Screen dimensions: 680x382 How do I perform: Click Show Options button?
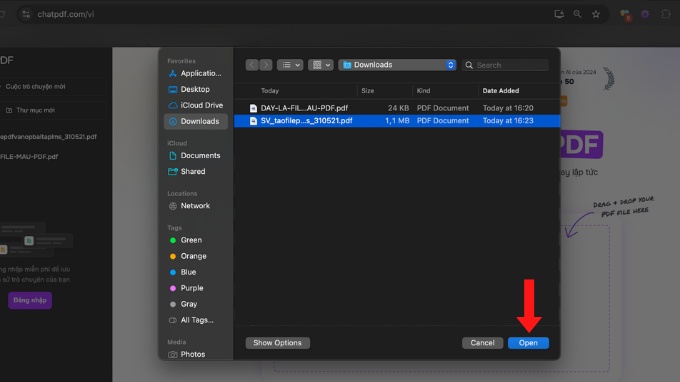tap(278, 343)
